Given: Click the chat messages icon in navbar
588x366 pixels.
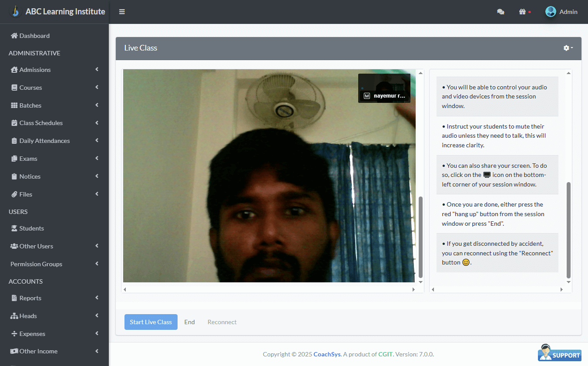Looking at the screenshot, I should click(x=501, y=12).
